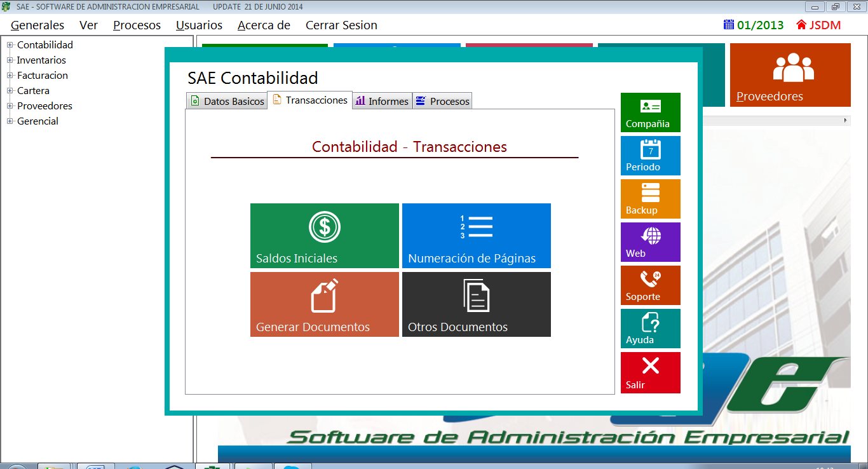Expand the Proveedores tree node
Viewport: 868px width, 469px height.
coord(10,106)
